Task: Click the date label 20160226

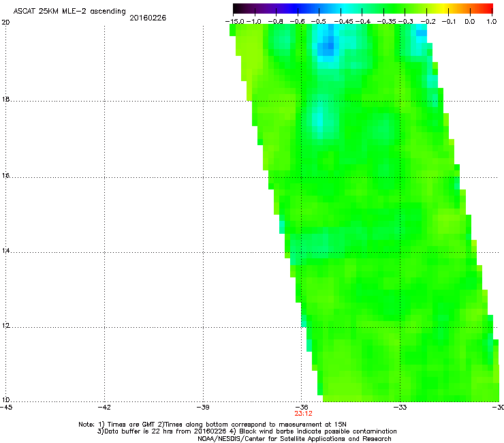Action: (x=148, y=18)
